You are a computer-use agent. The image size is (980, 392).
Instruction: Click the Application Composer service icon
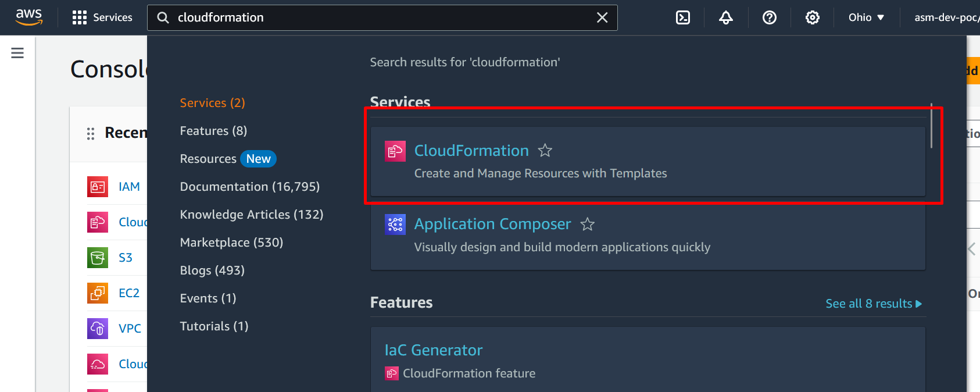coord(395,224)
